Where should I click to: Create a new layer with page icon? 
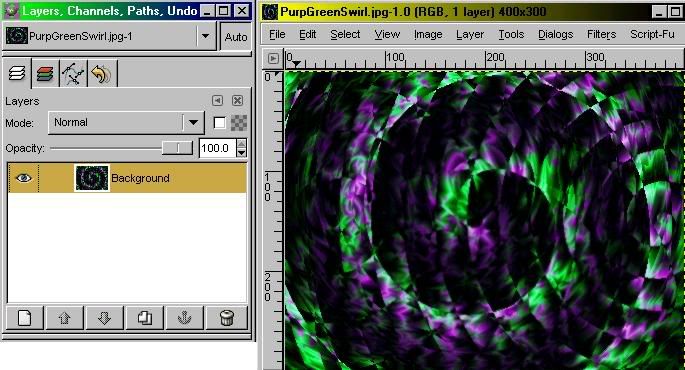coord(25,318)
